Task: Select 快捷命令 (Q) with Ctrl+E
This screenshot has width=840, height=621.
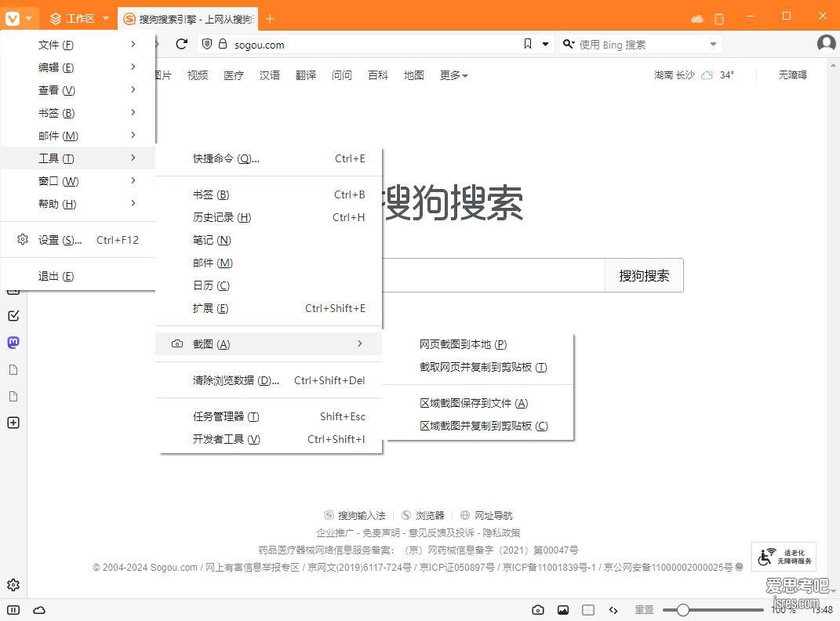Action: tap(268, 158)
